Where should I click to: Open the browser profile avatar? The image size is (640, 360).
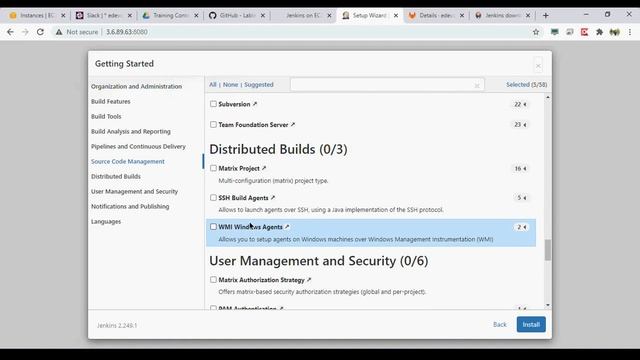point(614,32)
